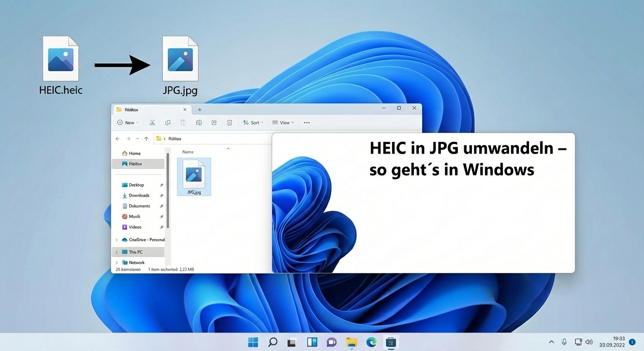The width and height of the screenshot is (644, 351).
Task: Open Microsoft Edge from the taskbar
Action: [x=370, y=342]
